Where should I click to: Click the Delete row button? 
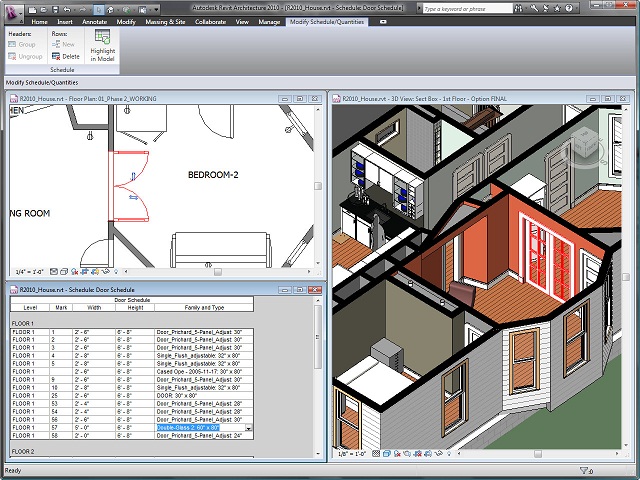click(x=66, y=56)
